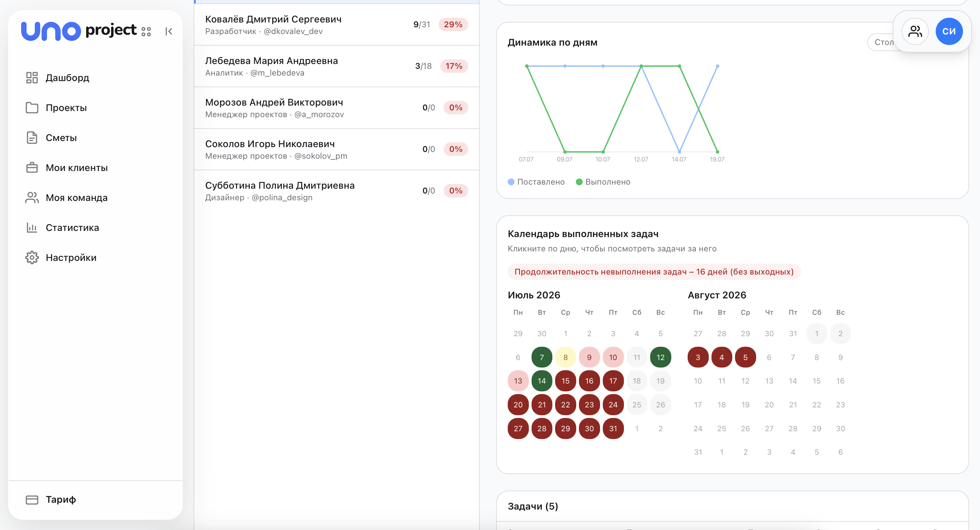The height and width of the screenshot is (530, 980).
Task: Open tasks for July 15
Action: pos(565,381)
